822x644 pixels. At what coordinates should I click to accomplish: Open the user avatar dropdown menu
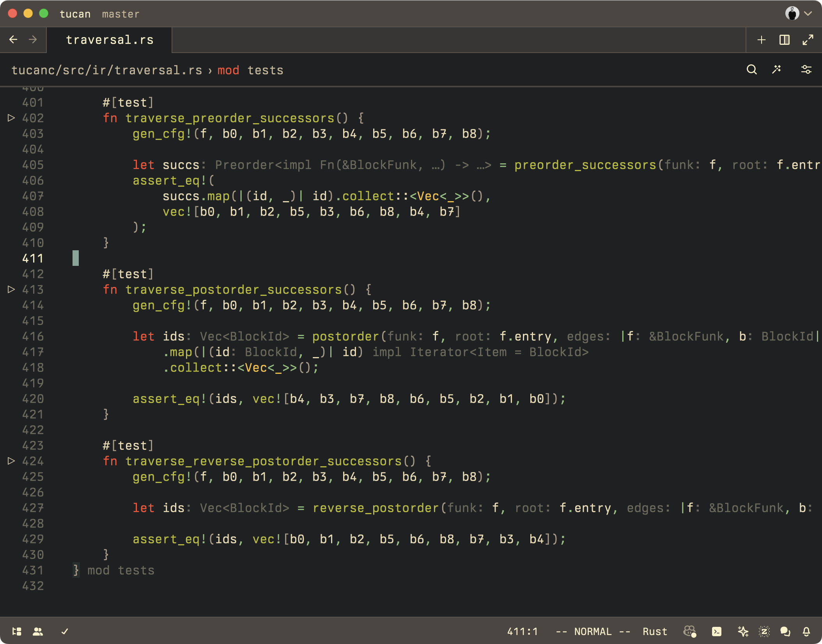click(798, 14)
